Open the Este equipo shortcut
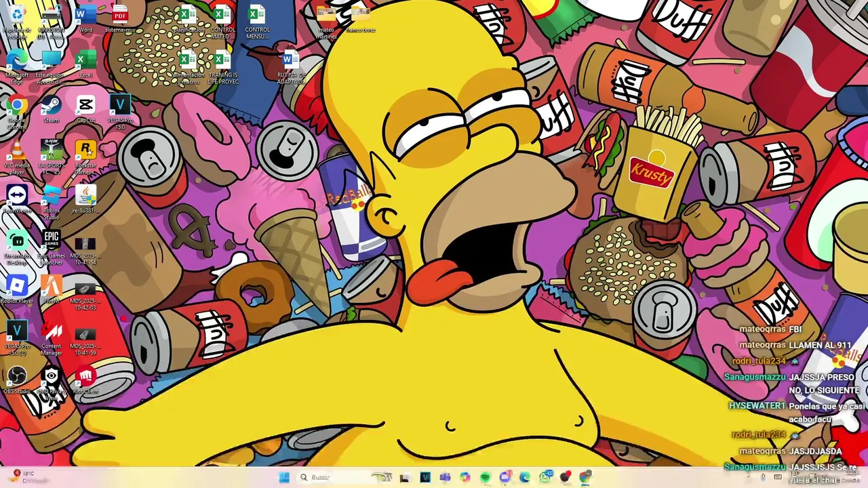This screenshot has width=868, height=488. click(52, 66)
